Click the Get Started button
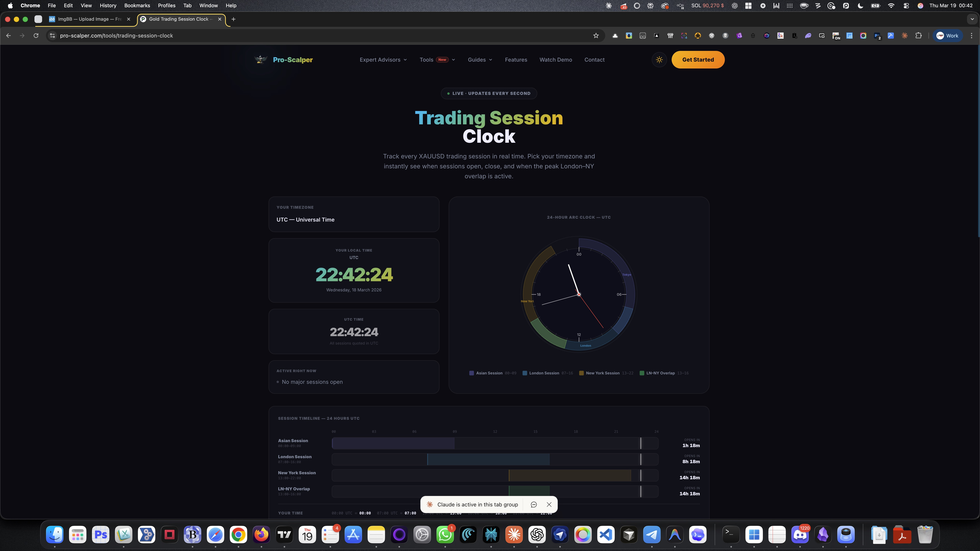The image size is (980, 551). 698,60
